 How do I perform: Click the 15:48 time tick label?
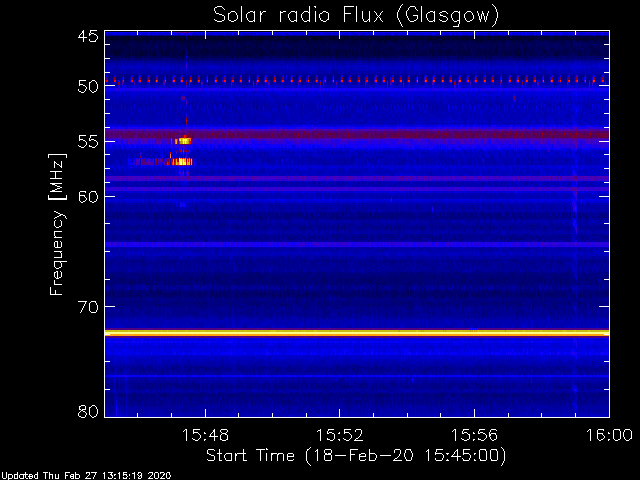click(205, 436)
